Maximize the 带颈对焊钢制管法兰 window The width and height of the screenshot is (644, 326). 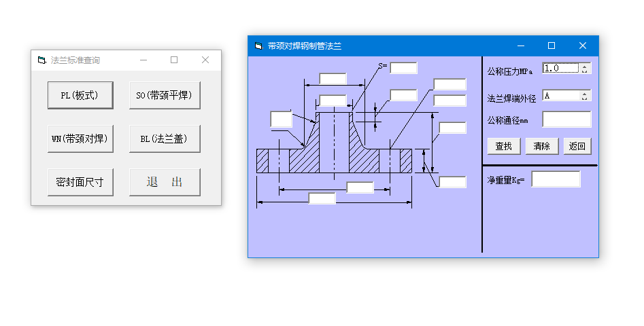[x=552, y=46]
